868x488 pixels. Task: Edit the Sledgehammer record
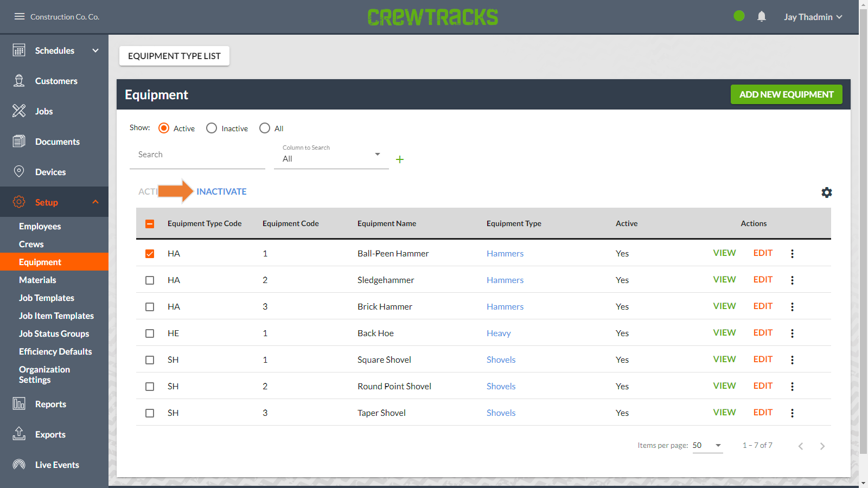coord(763,280)
